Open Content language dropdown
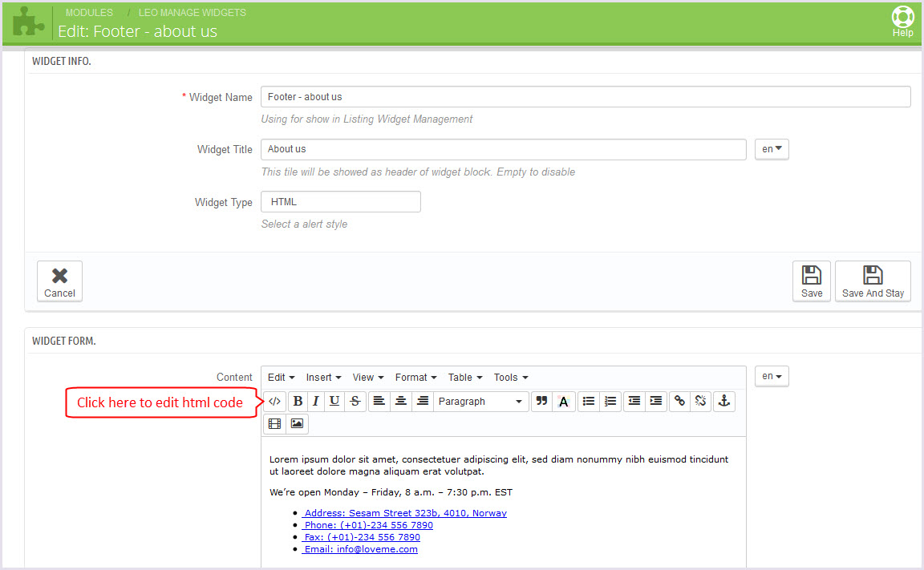 tap(772, 376)
